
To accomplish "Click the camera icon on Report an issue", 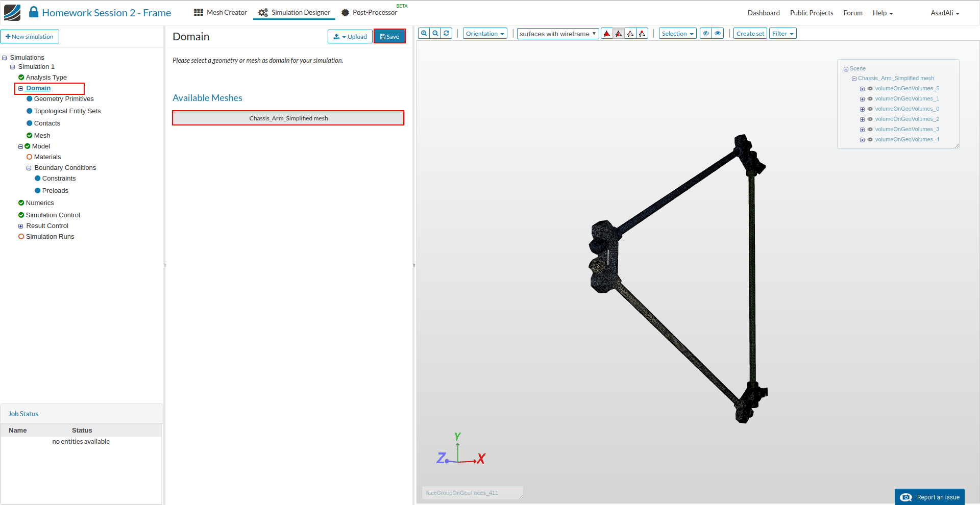I will tap(906, 497).
